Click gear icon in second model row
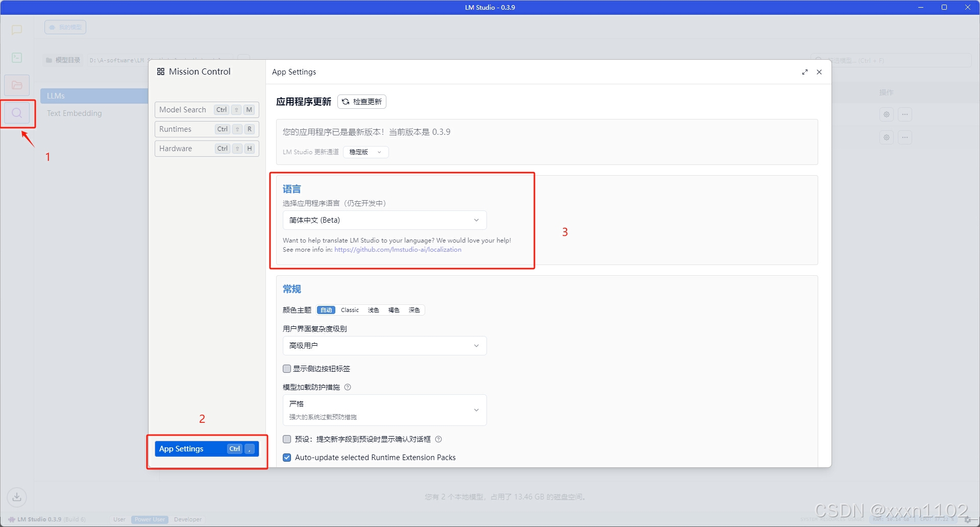This screenshot has height=527, width=980. point(887,137)
